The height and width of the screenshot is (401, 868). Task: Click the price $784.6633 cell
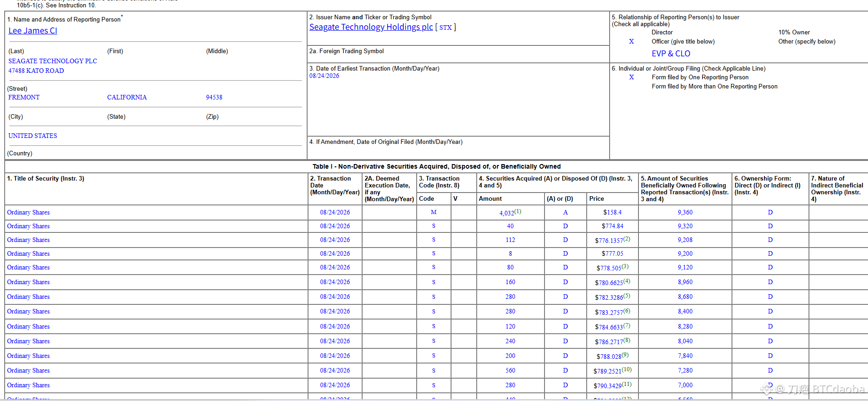[x=609, y=327]
